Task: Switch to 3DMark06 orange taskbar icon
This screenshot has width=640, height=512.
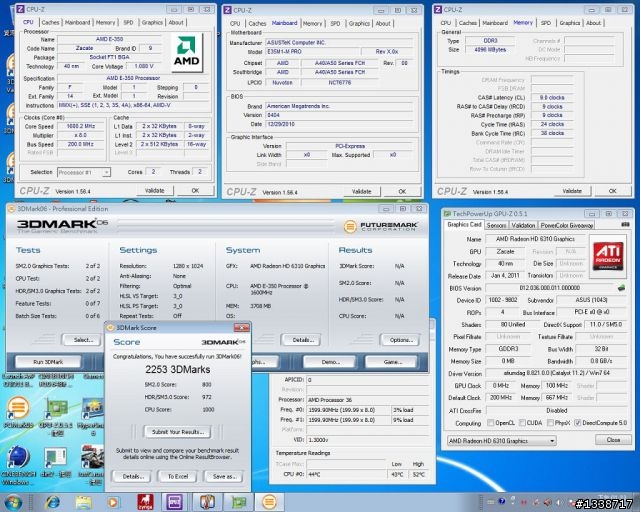Action: tap(269, 502)
